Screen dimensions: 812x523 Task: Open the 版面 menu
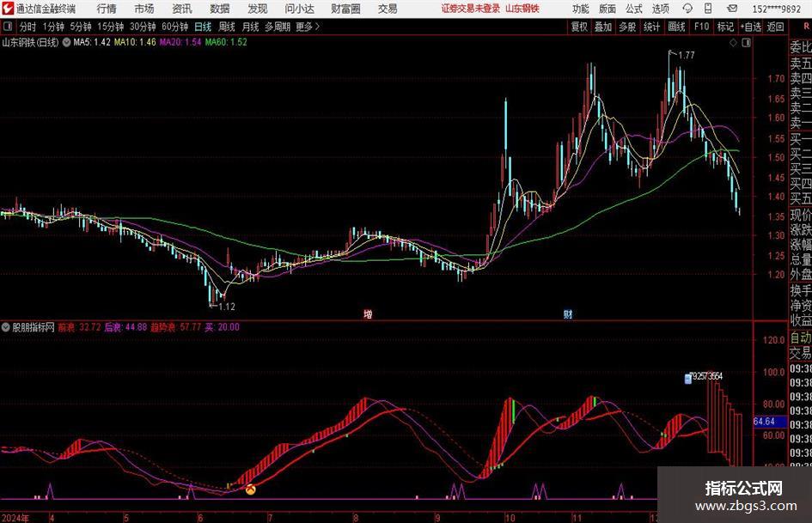coord(607,9)
